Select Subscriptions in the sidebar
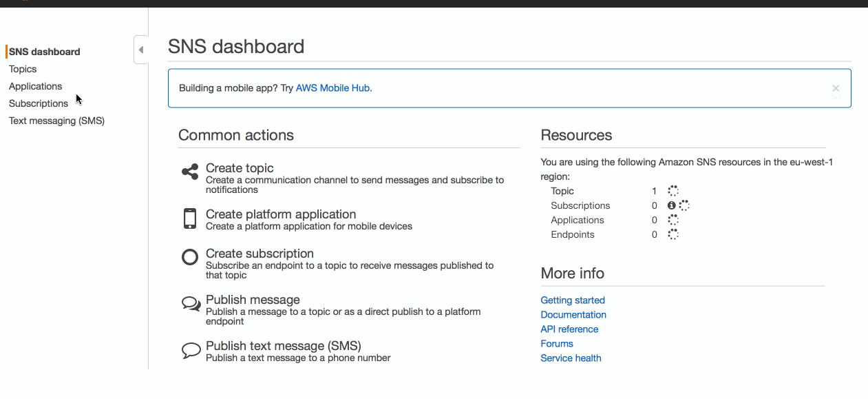868x399 pixels. 39,103
